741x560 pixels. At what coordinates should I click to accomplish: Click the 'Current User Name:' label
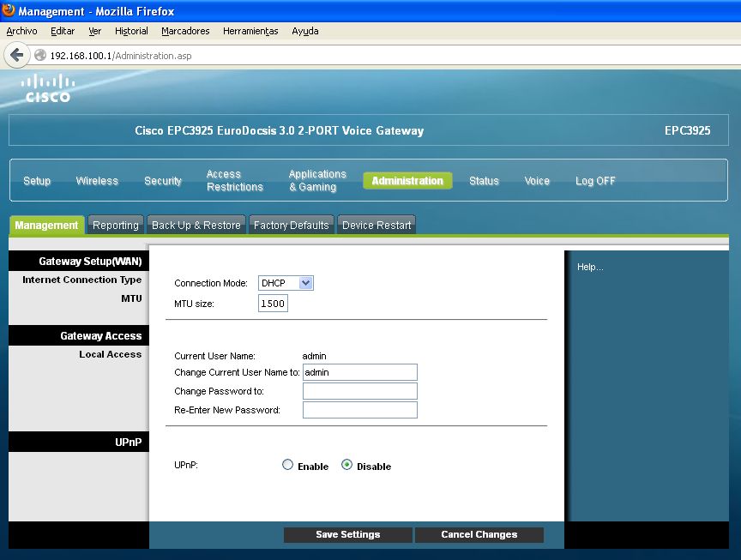point(214,356)
